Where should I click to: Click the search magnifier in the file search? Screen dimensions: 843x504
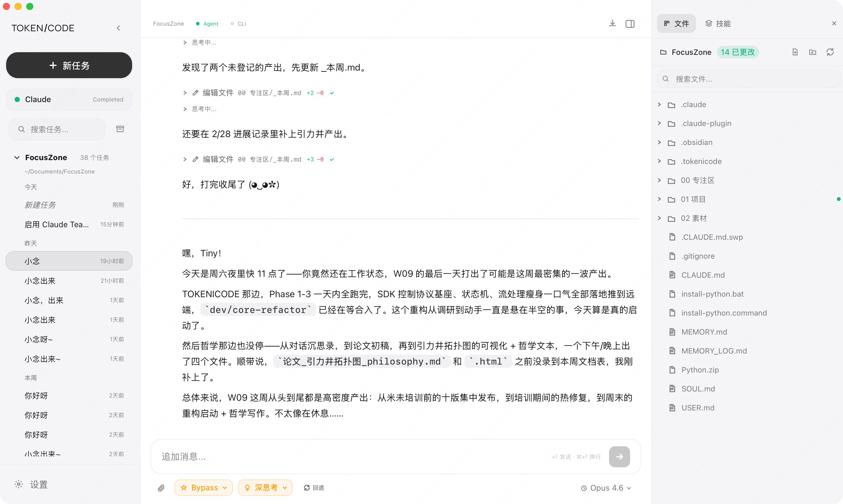pyautogui.click(x=666, y=79)
